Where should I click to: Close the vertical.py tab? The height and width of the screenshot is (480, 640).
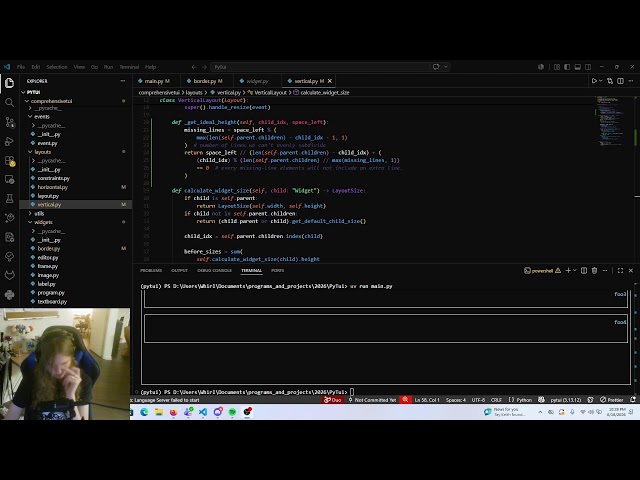330,81
